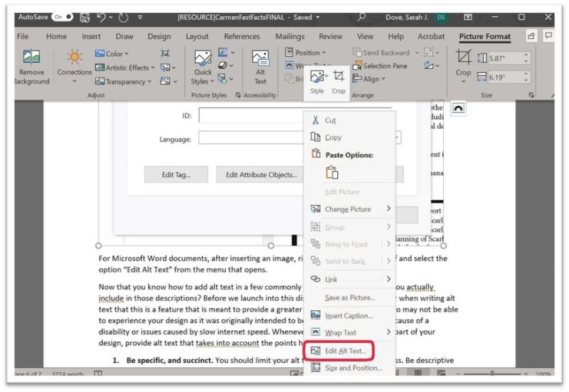
Task: Click the Reset Picture ribbon icon
Action: pyautogui.click(x=168, y=82)
